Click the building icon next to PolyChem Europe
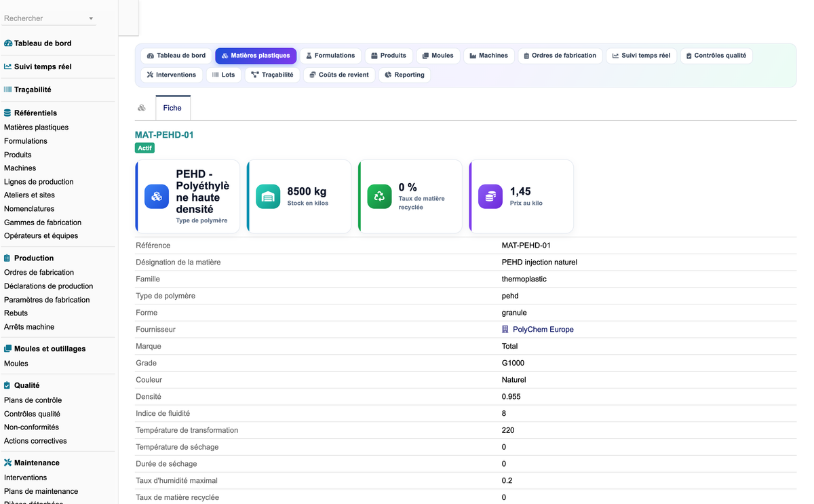The width and height of the screenshot is (814, 504). click(x=505, y=330)
